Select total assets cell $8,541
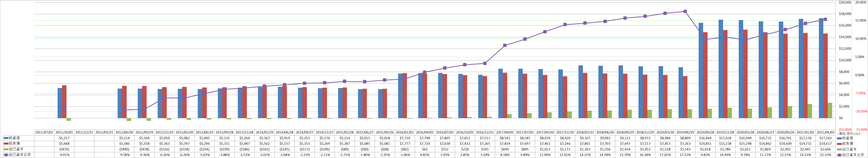Image resolution: width=868 pixels, height=158 pixels. 505,138
